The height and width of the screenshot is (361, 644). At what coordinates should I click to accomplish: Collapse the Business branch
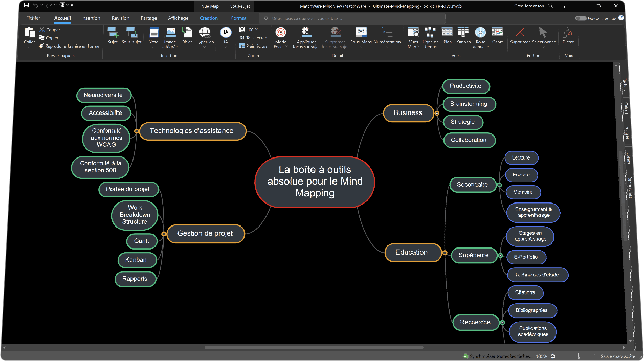tap(437, 113)
